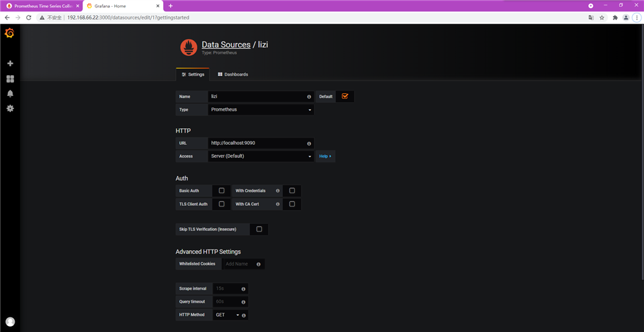Click the browser address bar URL

(128, 17)
